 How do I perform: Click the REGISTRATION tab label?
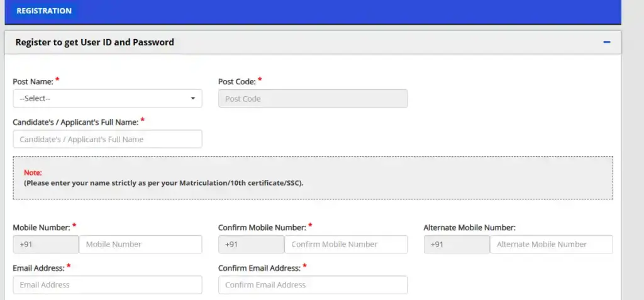(x=44, y=11)
